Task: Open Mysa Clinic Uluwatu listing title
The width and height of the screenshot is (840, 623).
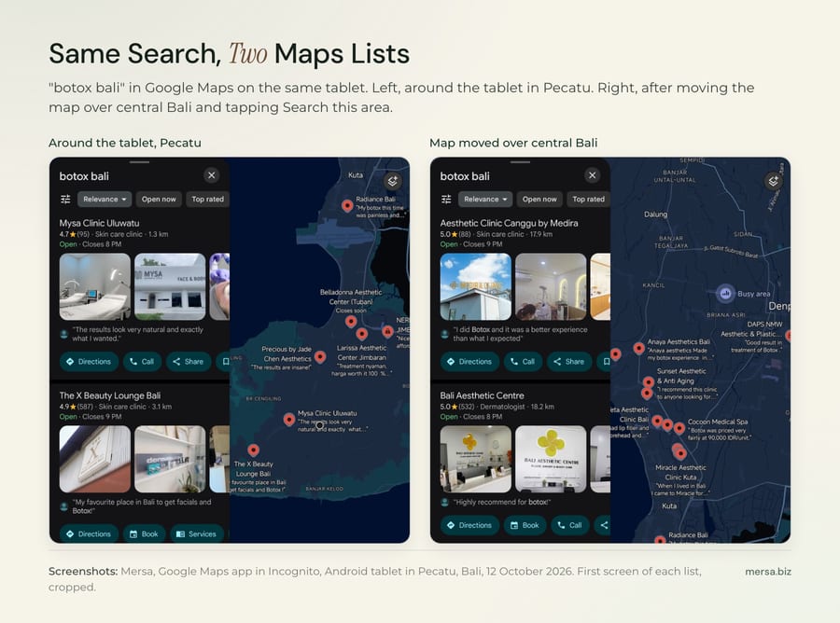Action: [99, 223]
